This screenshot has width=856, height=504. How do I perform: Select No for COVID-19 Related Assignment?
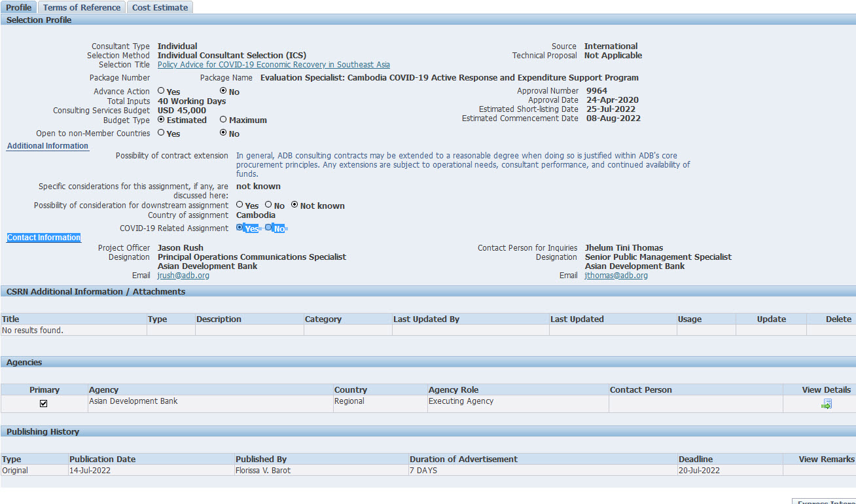(x=268, y=228)
